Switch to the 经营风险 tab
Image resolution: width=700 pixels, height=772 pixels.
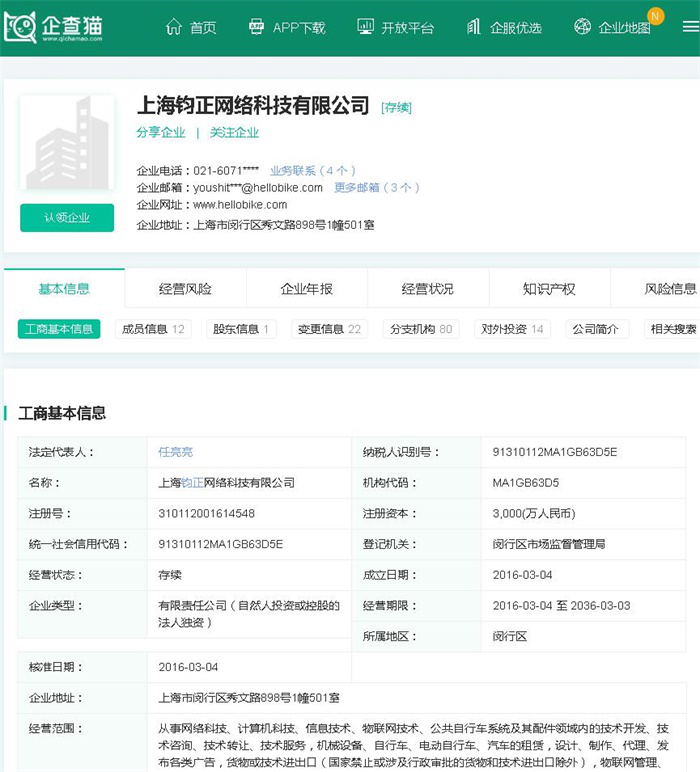185,289
